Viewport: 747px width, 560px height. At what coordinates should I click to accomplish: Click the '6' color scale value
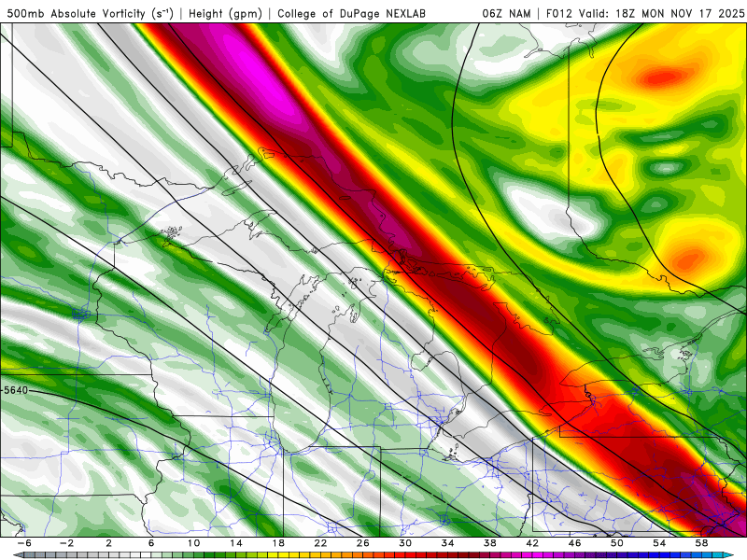[151, 543]
